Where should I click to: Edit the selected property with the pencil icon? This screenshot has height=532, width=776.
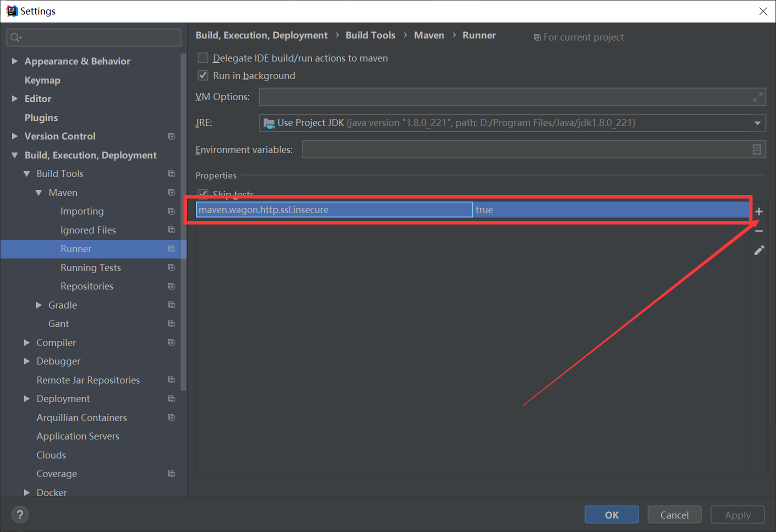click(759, 250)
